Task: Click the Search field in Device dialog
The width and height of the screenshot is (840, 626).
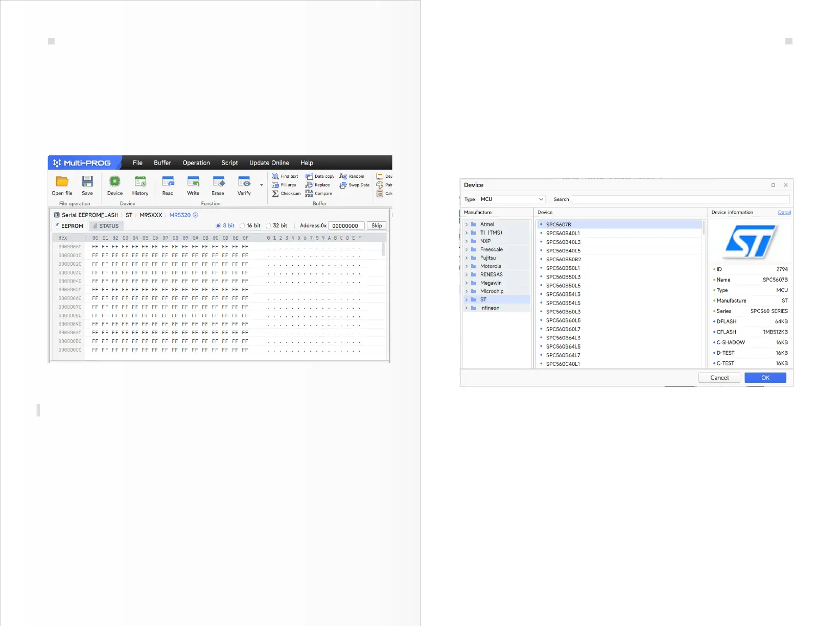Action: click(x=681, y=199)
